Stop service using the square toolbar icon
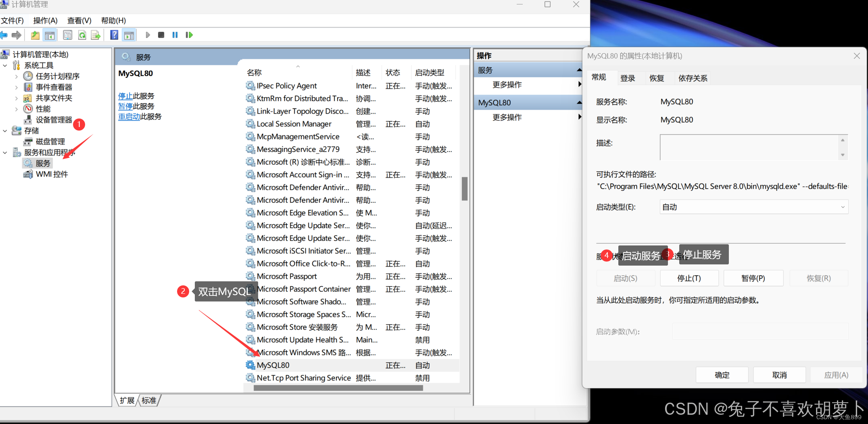The image size is (868, 424). point(161,35)
